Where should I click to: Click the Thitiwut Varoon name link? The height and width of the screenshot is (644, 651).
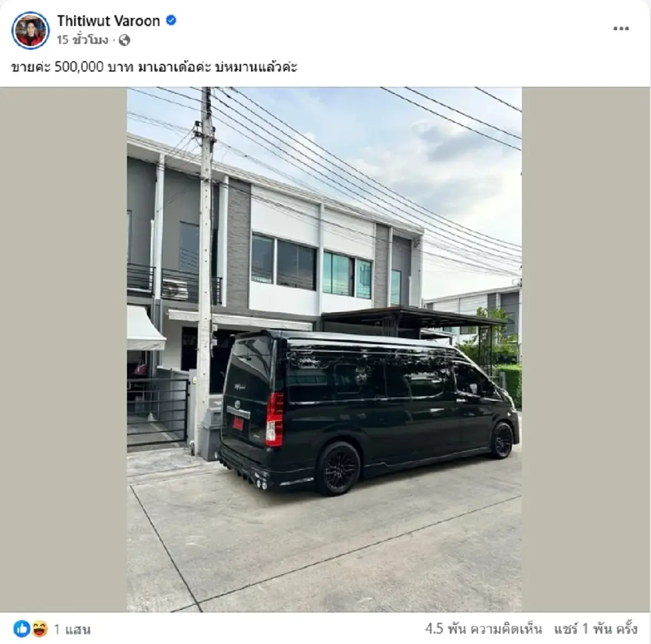tap(108, 21)
